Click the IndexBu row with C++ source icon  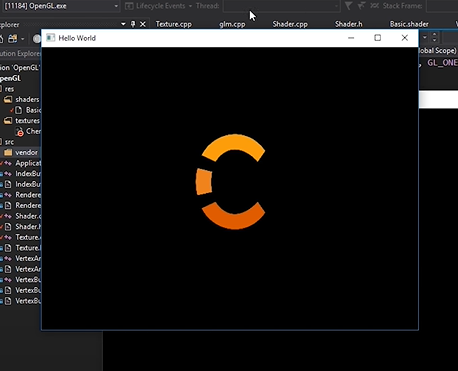click(x=20, y=174)
